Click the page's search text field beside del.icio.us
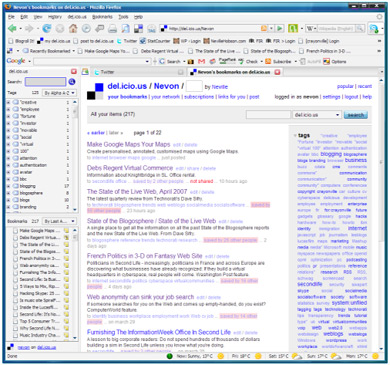This screenshot has width=390, height=365. coord(268,115)
